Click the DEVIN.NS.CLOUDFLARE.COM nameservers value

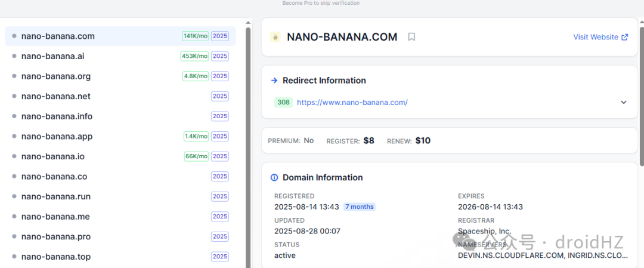543,255
